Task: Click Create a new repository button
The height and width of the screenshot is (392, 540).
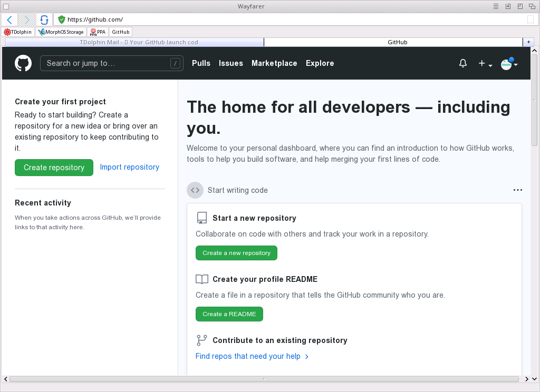Action: 236,253
